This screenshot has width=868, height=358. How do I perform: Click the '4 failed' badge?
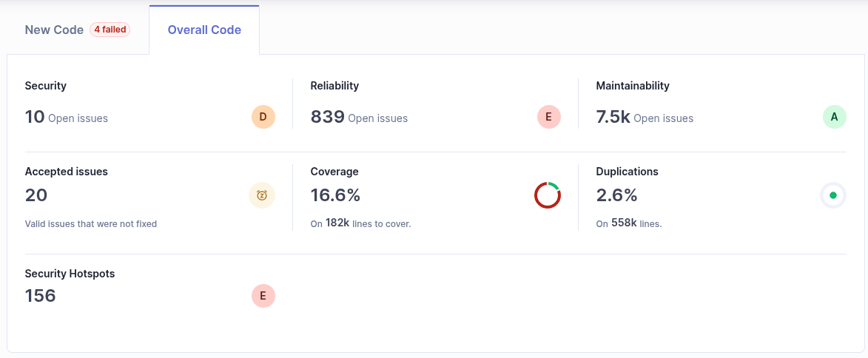[x=110, y=30]
